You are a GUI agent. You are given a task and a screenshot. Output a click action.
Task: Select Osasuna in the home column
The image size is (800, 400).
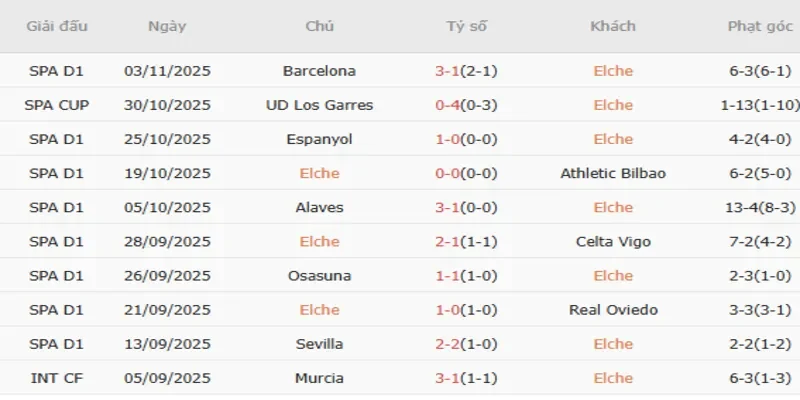pyautogui.click(x=319, y=275)
